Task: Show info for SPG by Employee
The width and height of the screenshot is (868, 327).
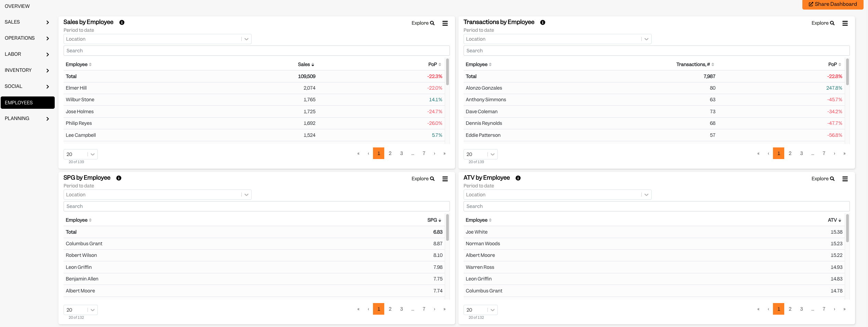Action: [119, 178]
